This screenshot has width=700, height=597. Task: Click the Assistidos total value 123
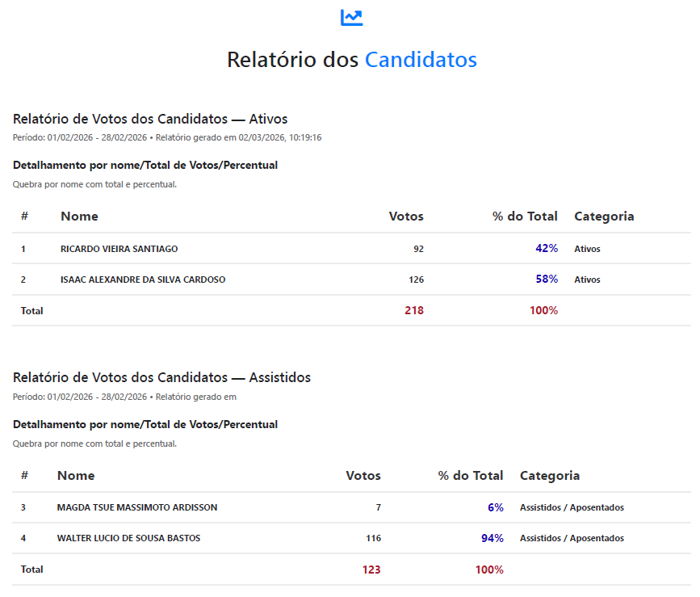tap(371, 570)
